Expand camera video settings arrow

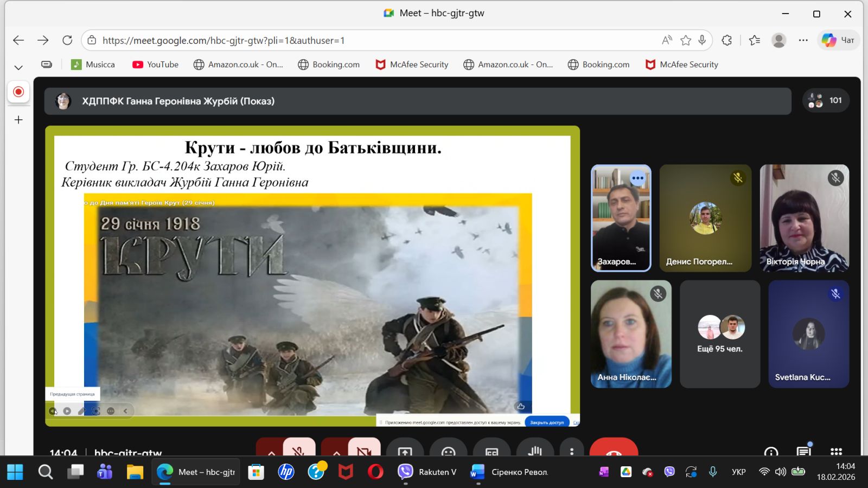[336, 451]
